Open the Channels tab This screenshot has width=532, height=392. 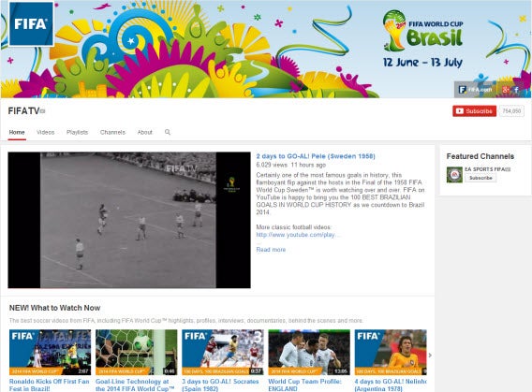pos(112,132)
